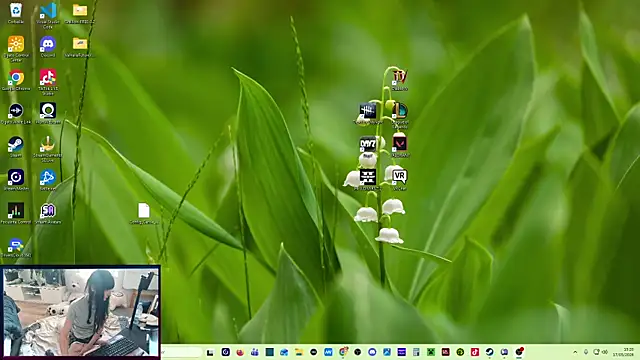Open the Calculator icon in taskbar

coord(416,352)
